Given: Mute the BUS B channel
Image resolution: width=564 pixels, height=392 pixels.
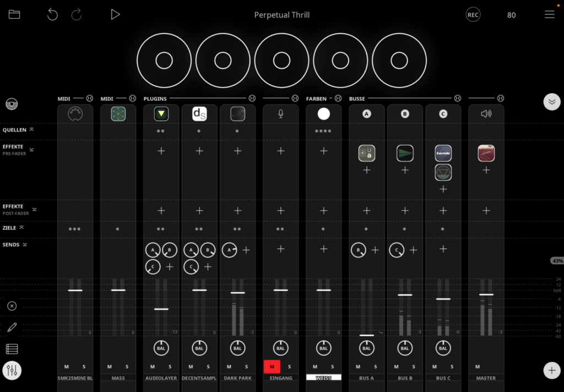Looking at the screenshot, I should click(396, 367).
